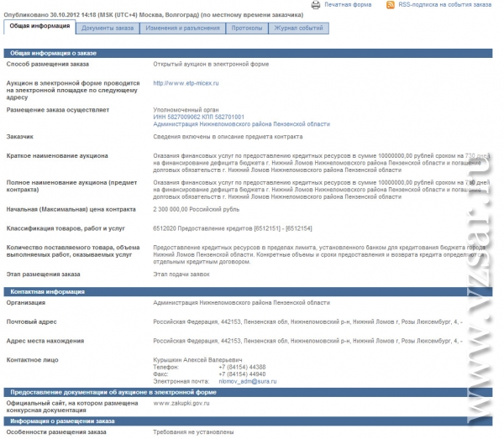The width and height of the screenshot is (504, 439).
Task: Click the 6512020 Предоставление кредитов classification text
Action: click(233, 228)
